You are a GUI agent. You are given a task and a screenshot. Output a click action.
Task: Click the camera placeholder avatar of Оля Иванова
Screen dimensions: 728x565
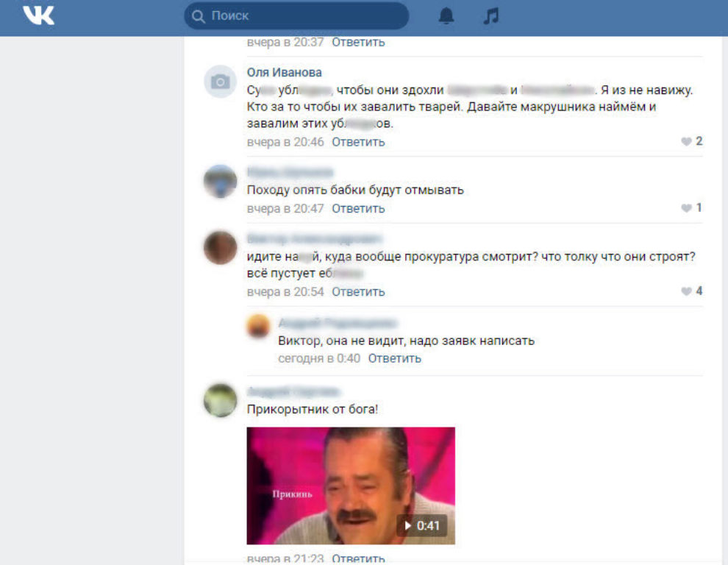(x=220, y=82)
